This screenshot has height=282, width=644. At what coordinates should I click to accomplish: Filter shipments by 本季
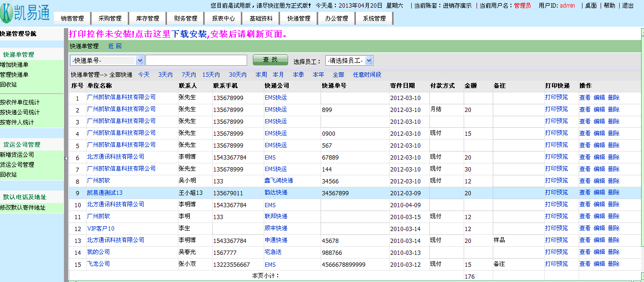pos(298,75)
